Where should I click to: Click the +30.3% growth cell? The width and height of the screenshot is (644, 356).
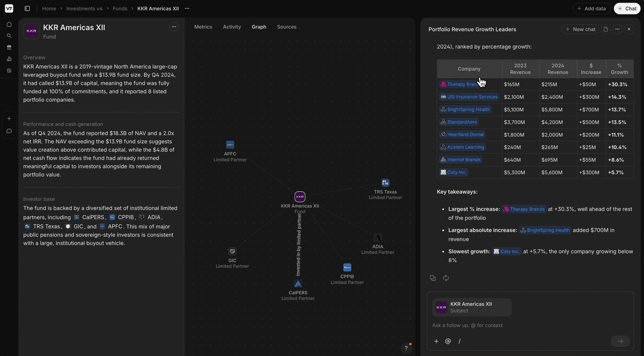click(620, 84)
